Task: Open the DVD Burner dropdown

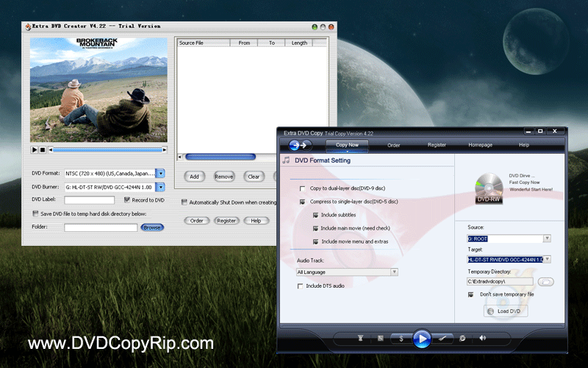Action: [x=160, y=187]
